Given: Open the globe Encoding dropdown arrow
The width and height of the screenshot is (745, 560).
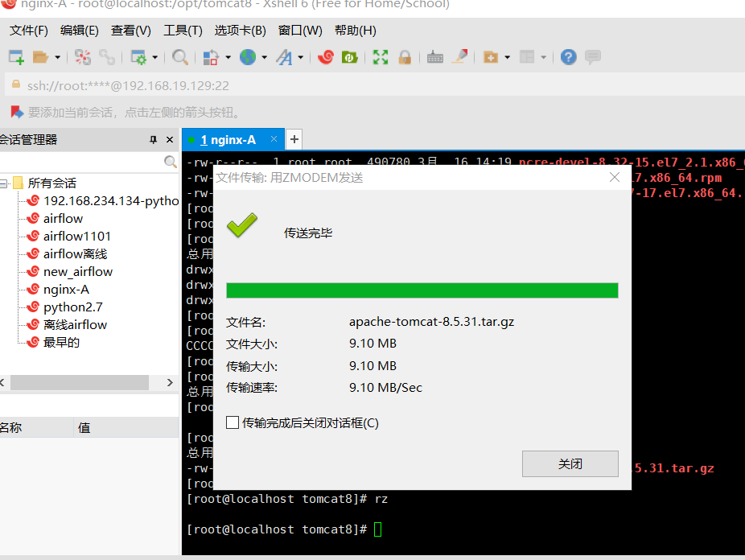Looking at the screenshot, I should click(264, 57).
